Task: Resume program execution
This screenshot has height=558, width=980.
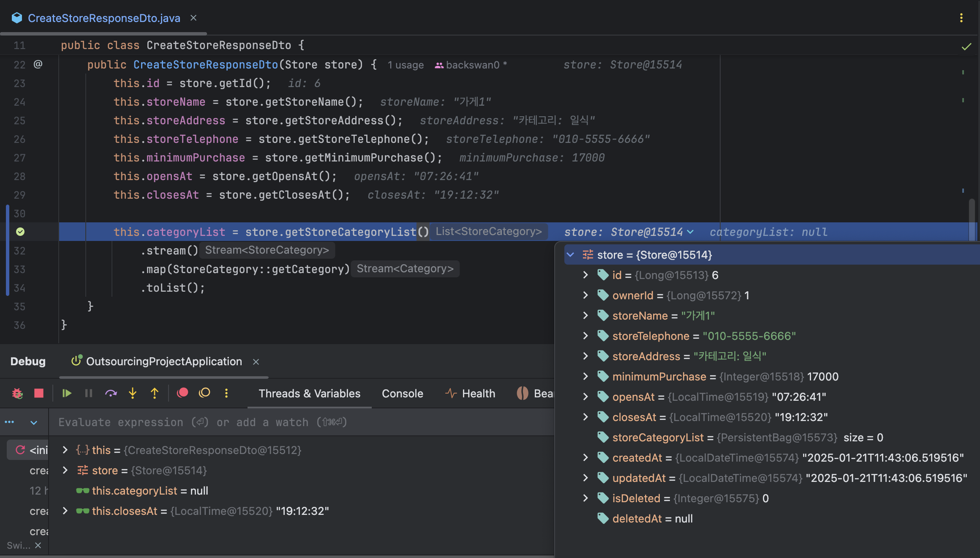Action: point(67,394)
